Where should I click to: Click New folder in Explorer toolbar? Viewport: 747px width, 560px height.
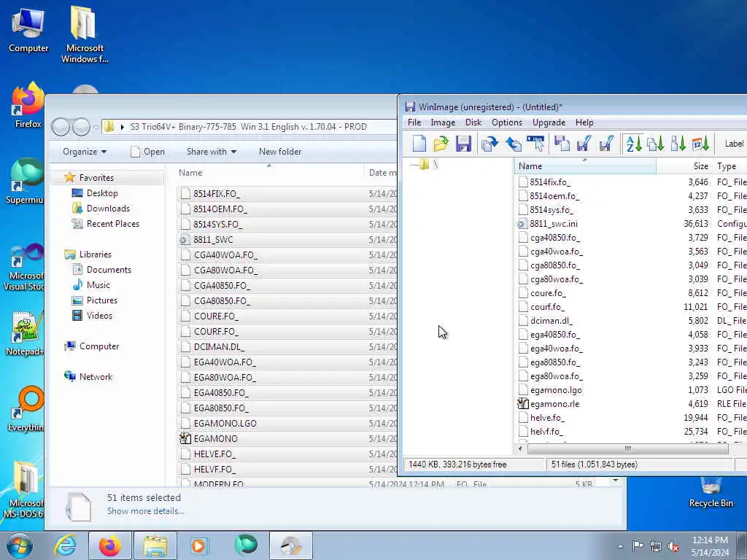tap(280, 152)
